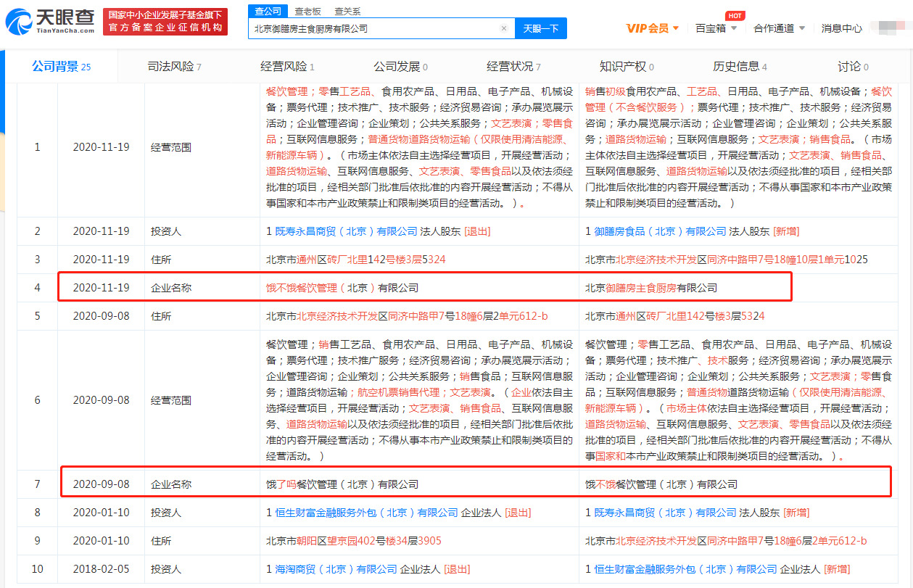Open 恒生财富金融服务外包 link in row 10
Screen dimensions: 913x588
[x=685, y=569]
